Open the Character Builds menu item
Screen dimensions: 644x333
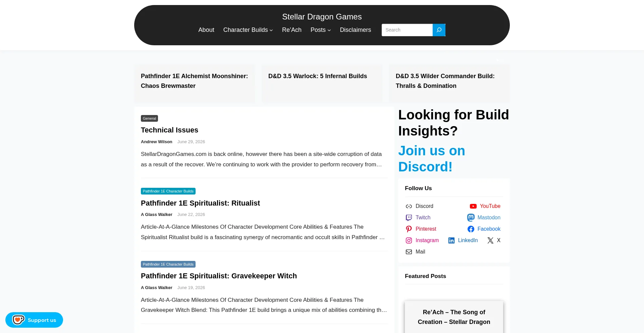(x=246, y=30)
